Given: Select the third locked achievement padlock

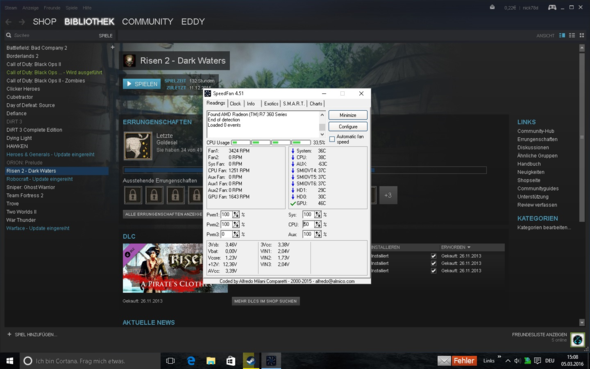Looking at the screenshot, I should click(175, 195).
